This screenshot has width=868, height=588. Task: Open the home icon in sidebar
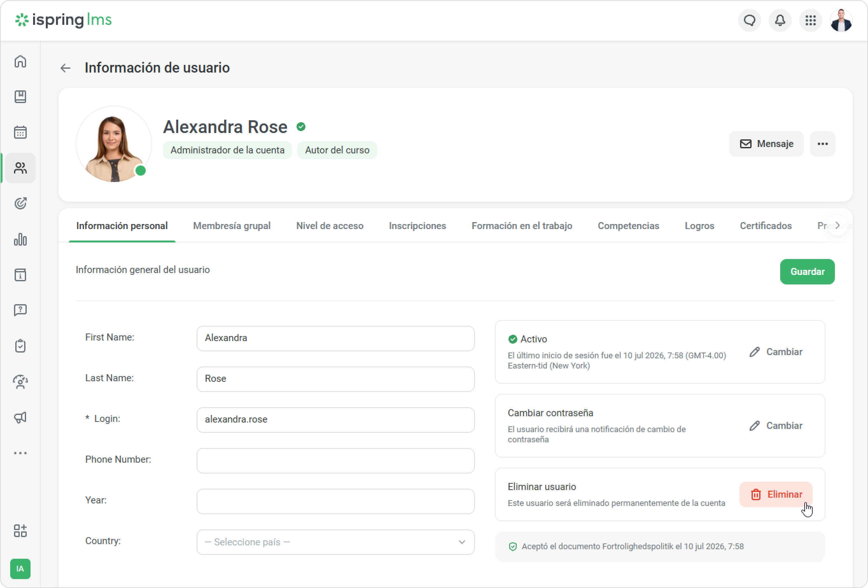[x=20, y=61]
